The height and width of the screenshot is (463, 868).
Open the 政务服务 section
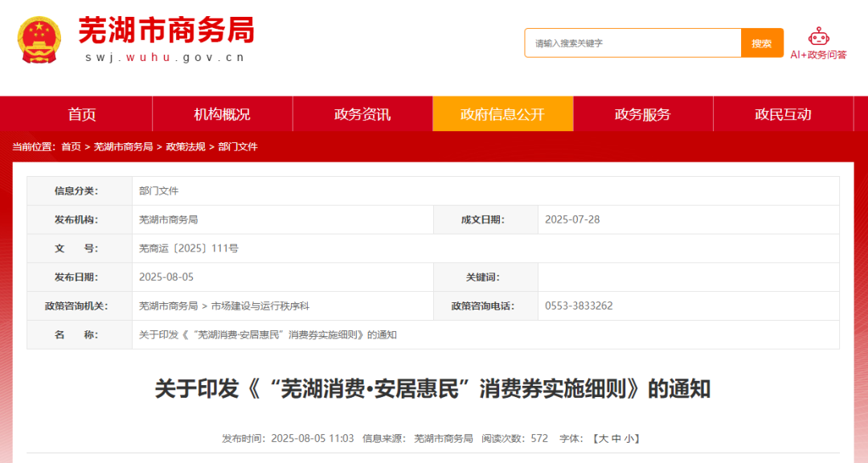(643, 114)
